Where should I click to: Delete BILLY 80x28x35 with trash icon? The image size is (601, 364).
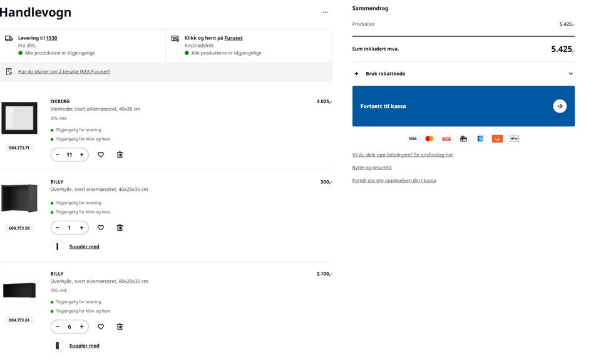click(x=120, y=327)
